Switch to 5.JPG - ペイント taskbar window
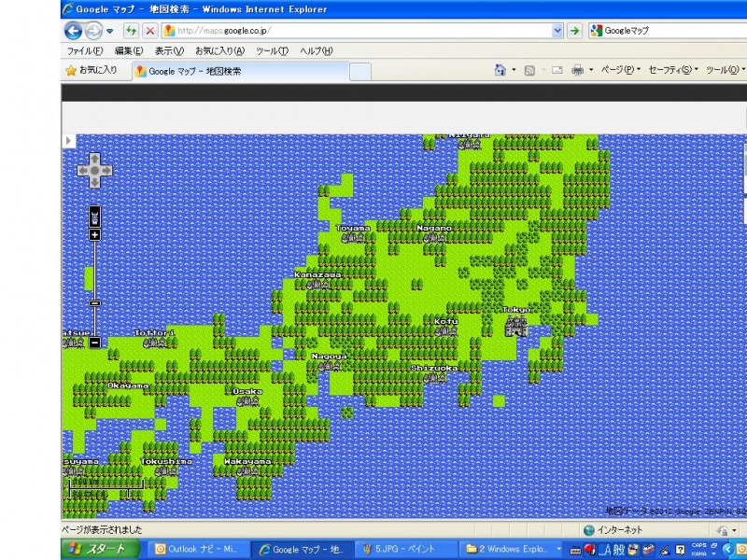This screenshot has height=560, width=747. (405, 549)
